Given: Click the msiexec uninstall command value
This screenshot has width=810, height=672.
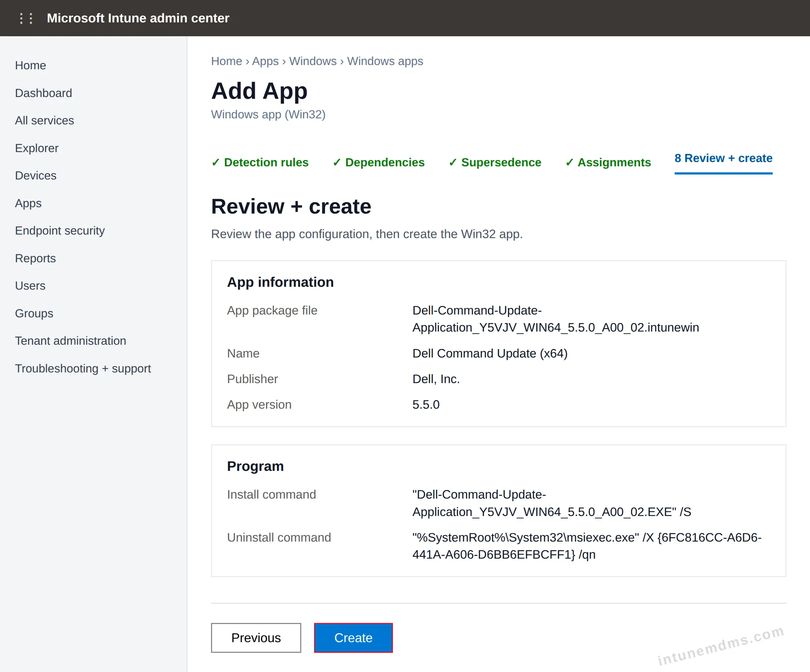Looking at the screenshot, I should pos(587,546).
